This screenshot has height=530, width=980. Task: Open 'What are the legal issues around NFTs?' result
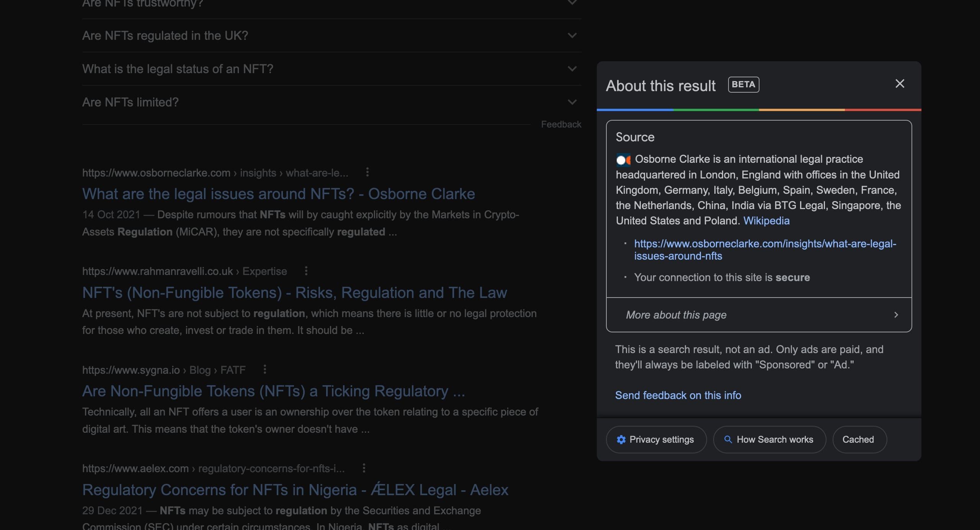278,194
